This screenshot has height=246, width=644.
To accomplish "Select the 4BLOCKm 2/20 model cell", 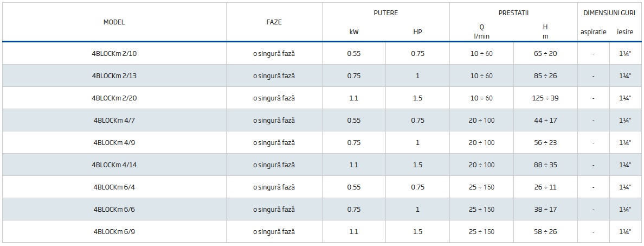I will click(114, 98).
